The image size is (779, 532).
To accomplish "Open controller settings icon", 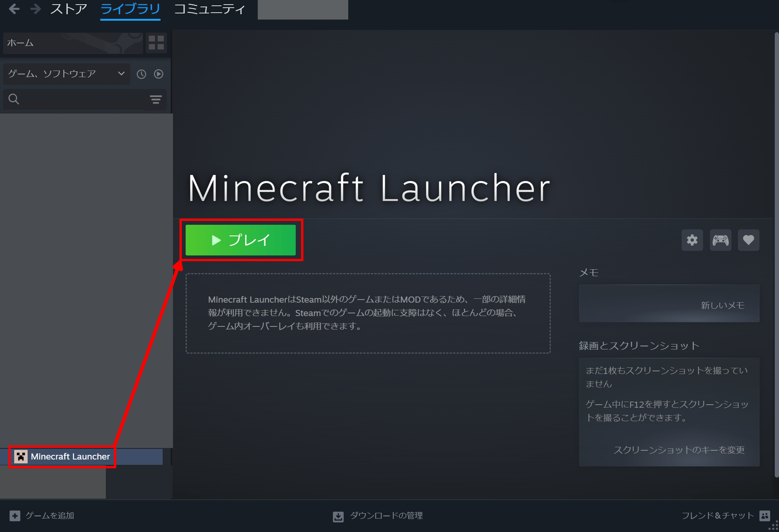I will click(720, 240).
